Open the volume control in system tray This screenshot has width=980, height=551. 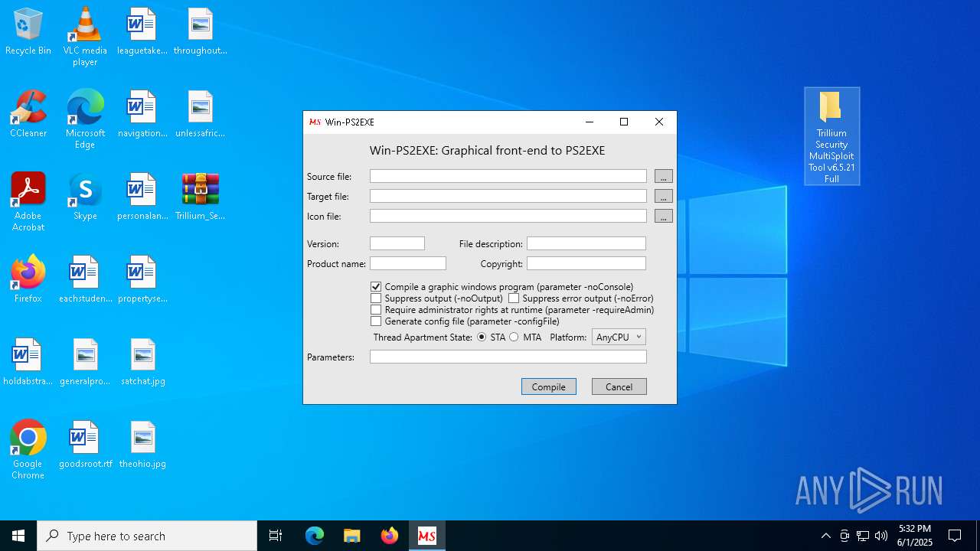[x=881, y=536]
